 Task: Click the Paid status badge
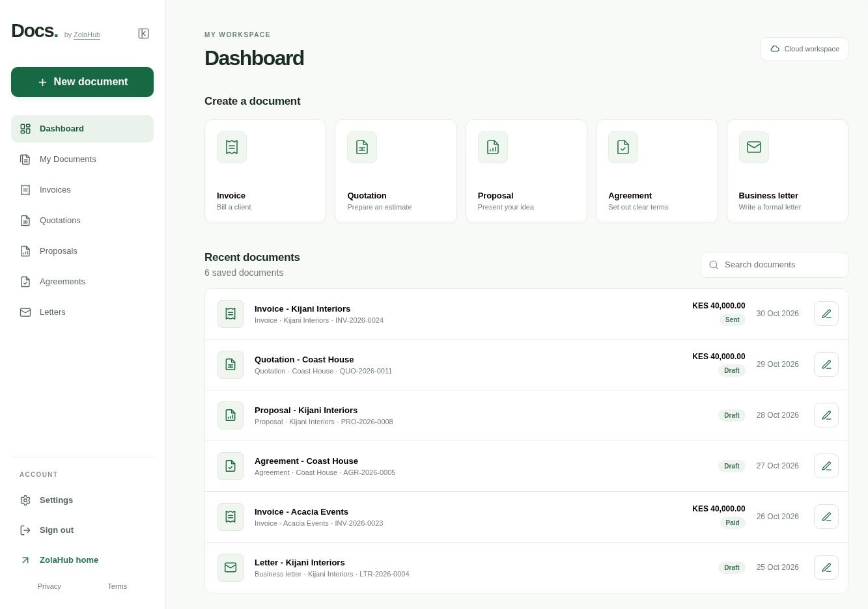click(733, 522)
